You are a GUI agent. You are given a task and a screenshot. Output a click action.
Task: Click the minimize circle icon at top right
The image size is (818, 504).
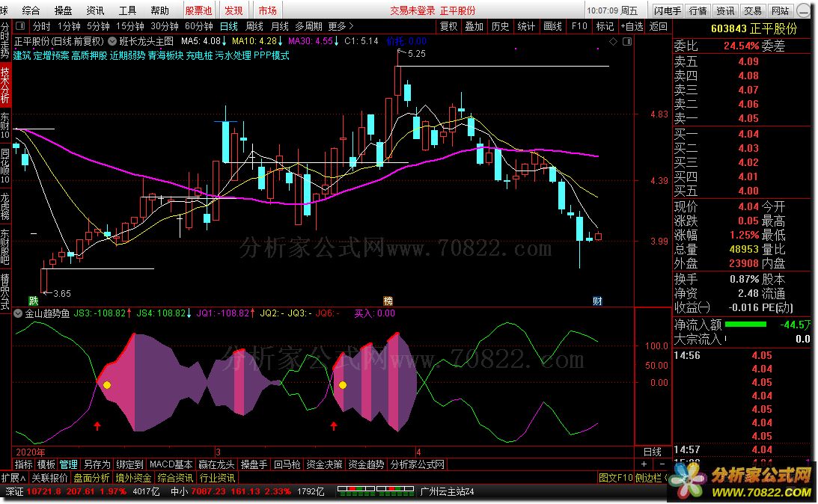805,10
